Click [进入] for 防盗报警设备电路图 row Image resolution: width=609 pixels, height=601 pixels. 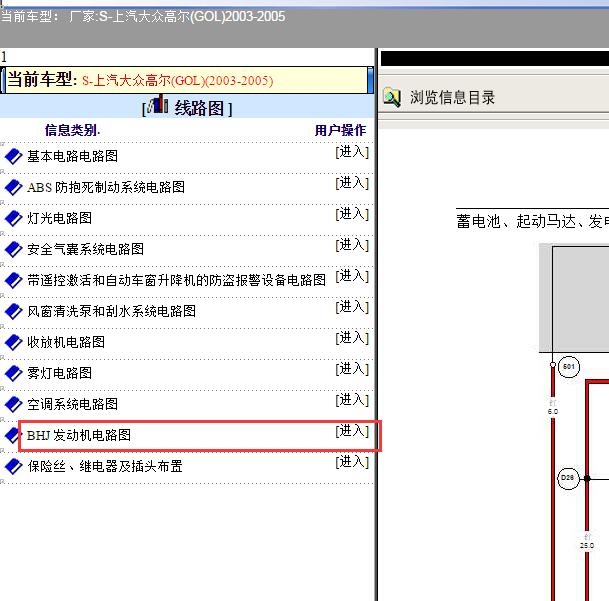(x=352, y=276)
